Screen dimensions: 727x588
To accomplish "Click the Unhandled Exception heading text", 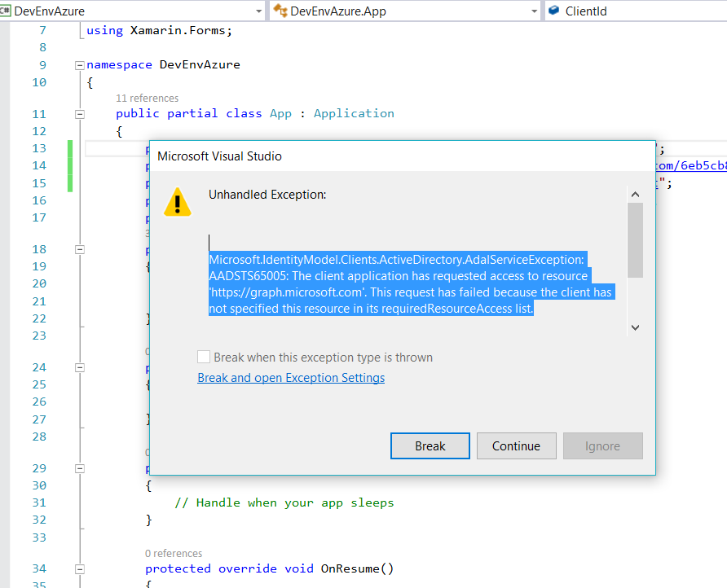I will 267,195.
